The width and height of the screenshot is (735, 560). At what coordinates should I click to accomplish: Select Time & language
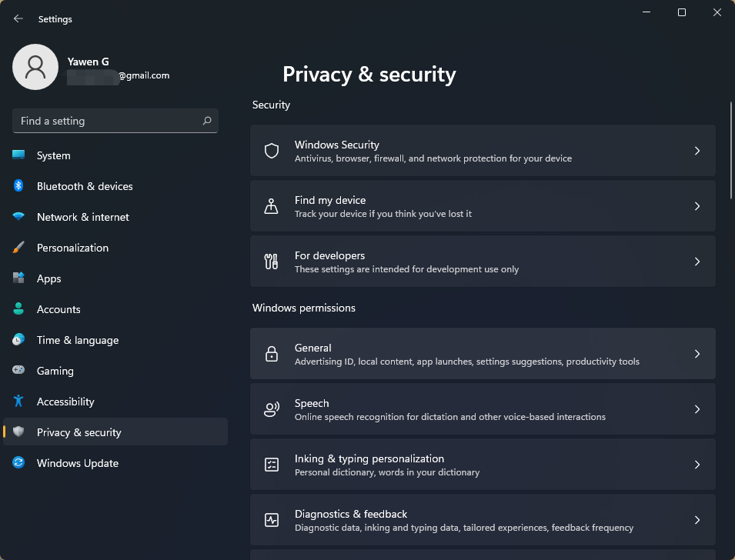coord(115,340)
